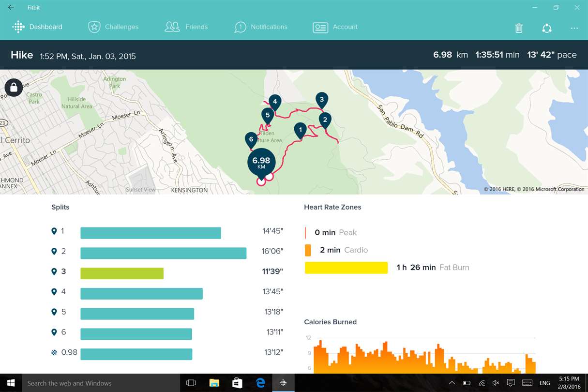The image size is (588, 392).
Task: Click the pin icon for split 5
Action: coord(54,312)
